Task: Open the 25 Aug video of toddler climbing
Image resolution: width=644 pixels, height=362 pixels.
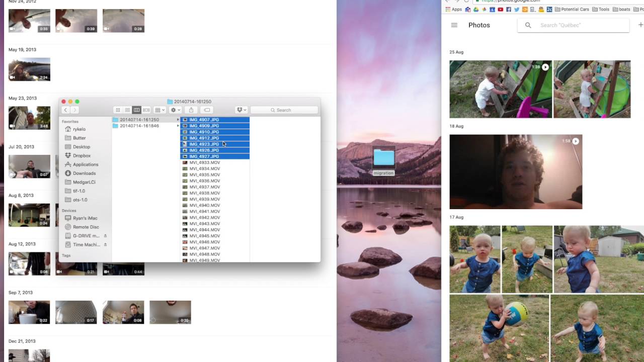Action: [x=501, y=89]
